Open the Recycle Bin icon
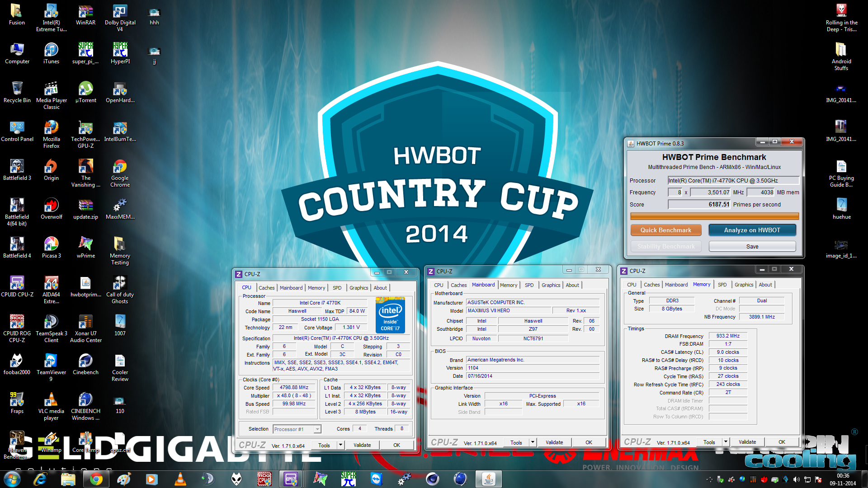 (17, 92)
